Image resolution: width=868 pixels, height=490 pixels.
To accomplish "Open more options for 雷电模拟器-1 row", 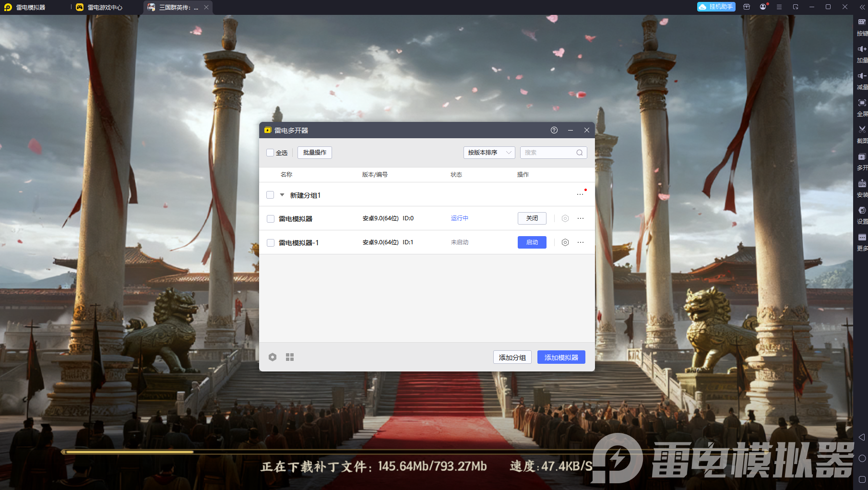I will [x=581, y=242].
